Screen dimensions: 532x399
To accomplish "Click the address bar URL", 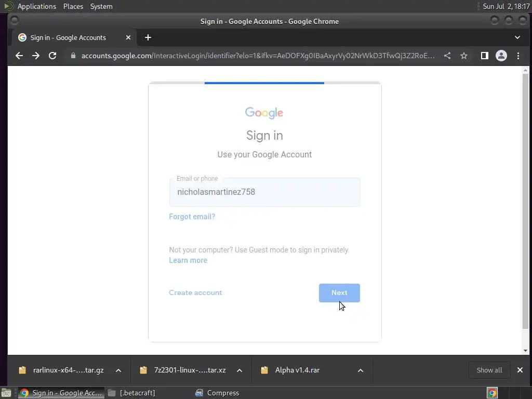I will click(258, 56).
